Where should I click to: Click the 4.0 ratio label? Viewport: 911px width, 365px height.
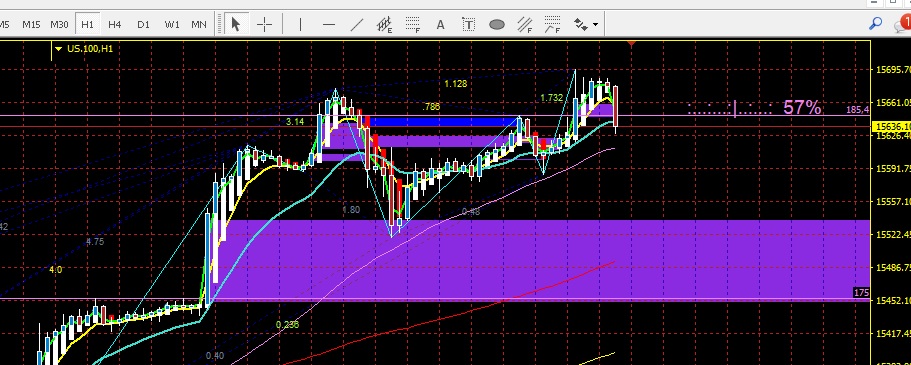[x=55, y=270]
